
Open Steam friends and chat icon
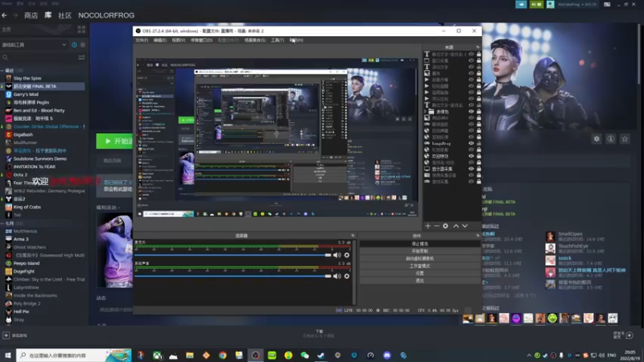coord(630,335)
